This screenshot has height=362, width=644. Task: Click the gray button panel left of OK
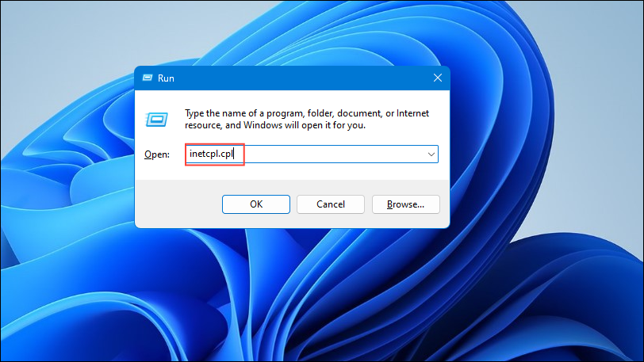[178, 204]
